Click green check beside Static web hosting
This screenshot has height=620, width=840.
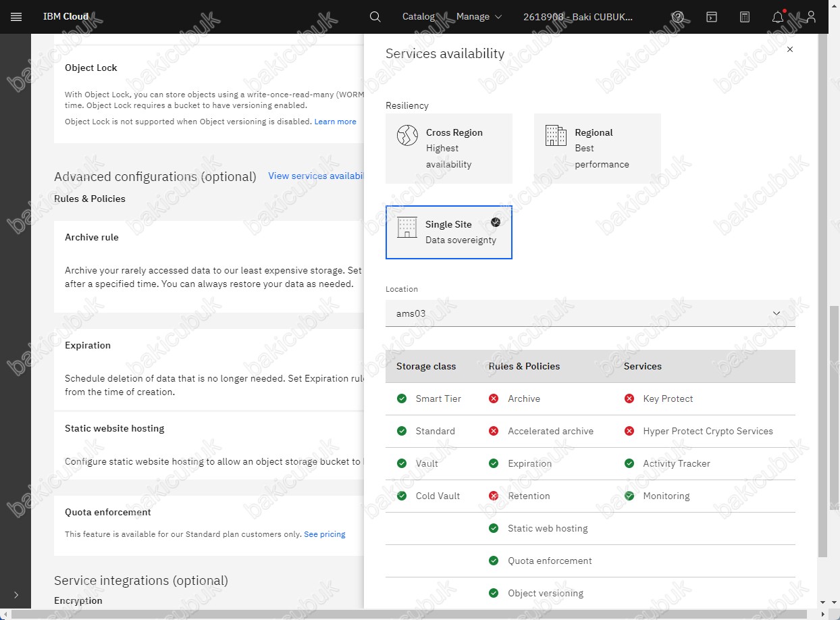pyautogui.click(x=494, y=528)
